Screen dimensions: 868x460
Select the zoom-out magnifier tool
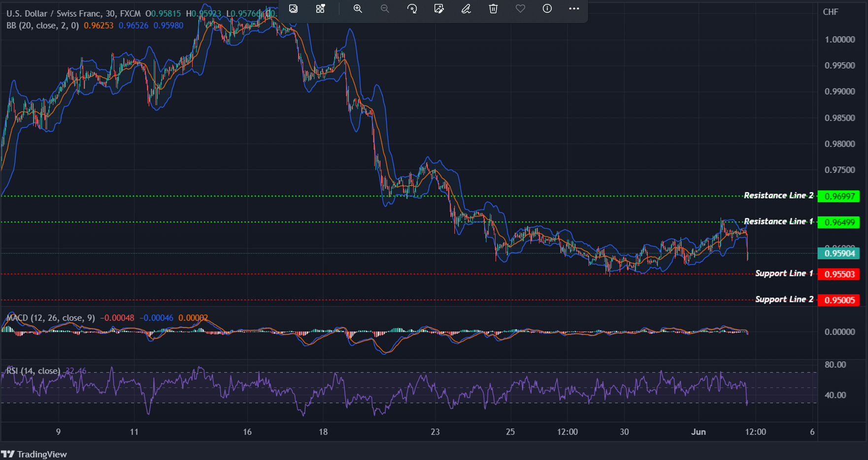tap(385, 8)
